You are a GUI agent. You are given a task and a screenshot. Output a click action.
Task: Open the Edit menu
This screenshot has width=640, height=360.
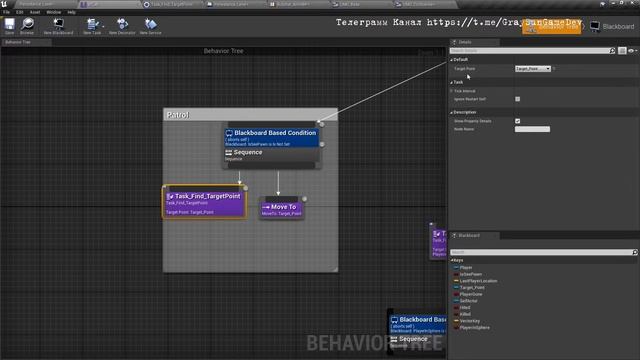click(x=19, y=12)
